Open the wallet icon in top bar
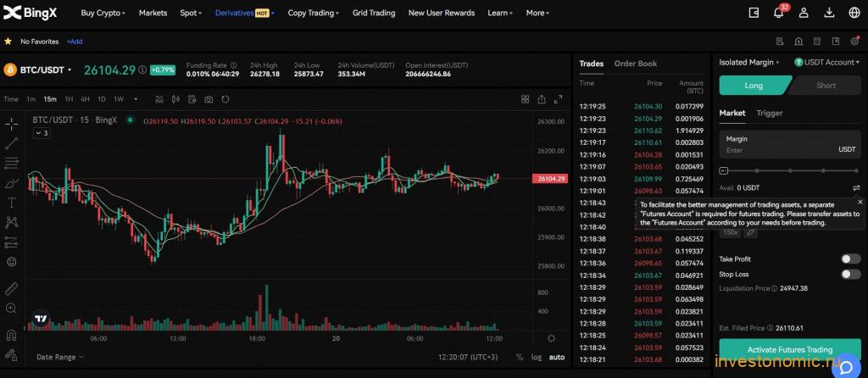 (x=754, y=12)
